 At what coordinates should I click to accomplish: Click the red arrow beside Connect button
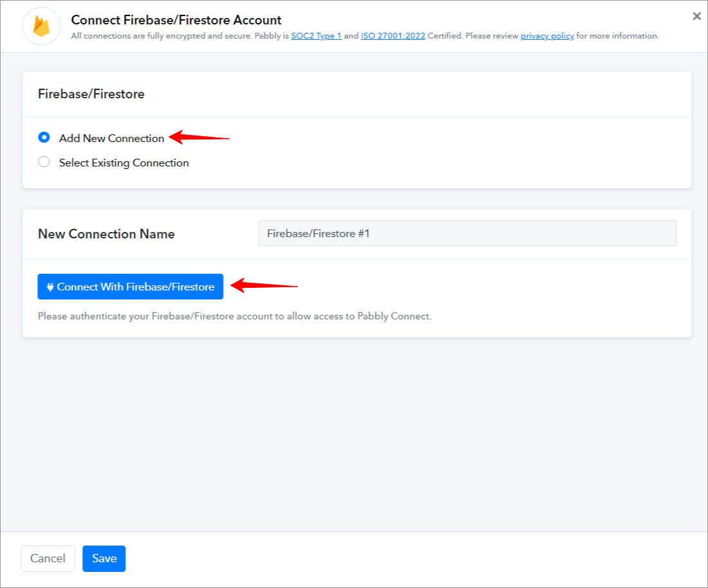click(x=264, y=285)
